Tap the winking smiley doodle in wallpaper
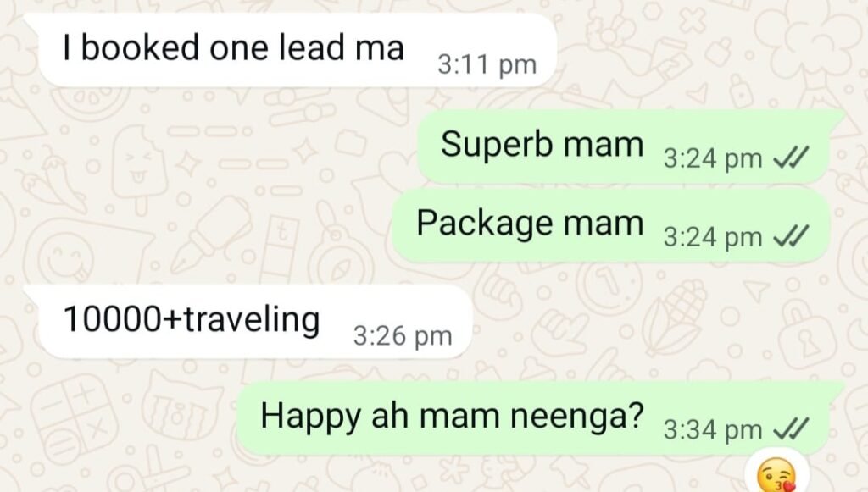 click(68, 257)
